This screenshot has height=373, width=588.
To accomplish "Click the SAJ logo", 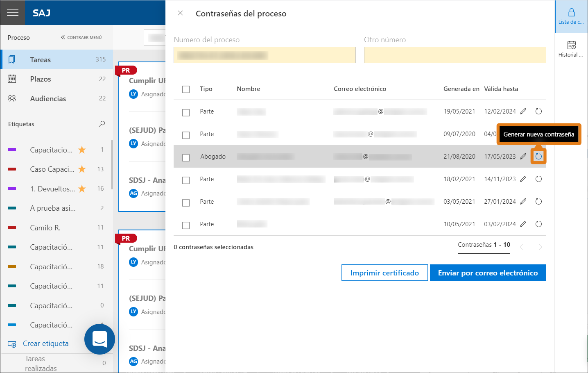I will 41,13.
